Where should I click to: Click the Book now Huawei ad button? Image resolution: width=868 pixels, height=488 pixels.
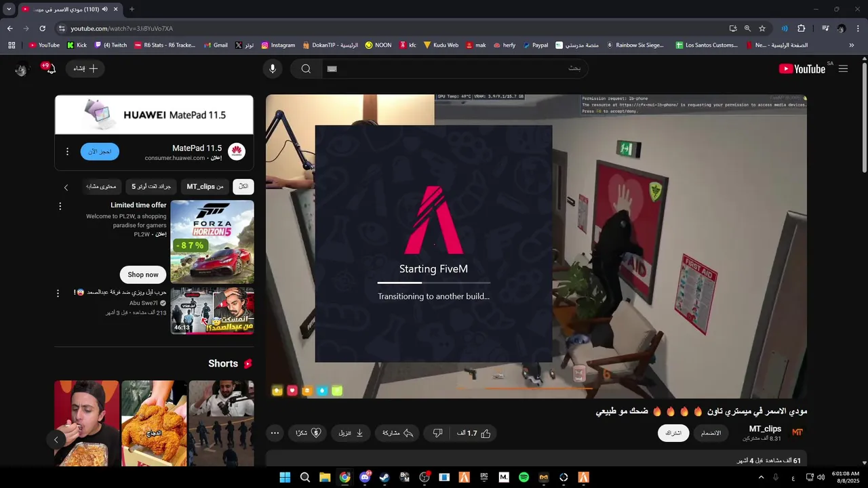(x=100, y=152)
